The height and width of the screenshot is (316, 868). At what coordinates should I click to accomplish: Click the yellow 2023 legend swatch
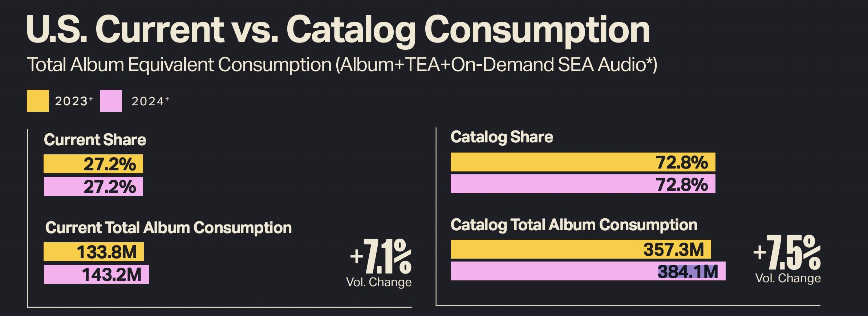[38, 101]
